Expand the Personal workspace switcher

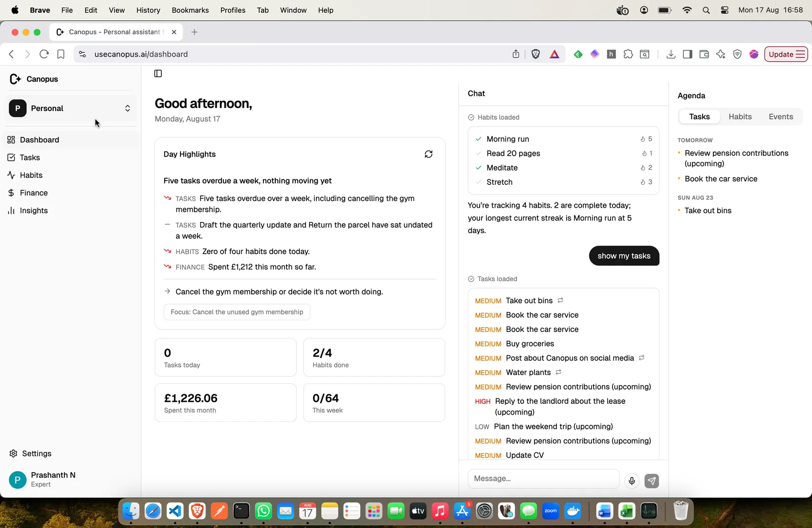pos(71,108)
